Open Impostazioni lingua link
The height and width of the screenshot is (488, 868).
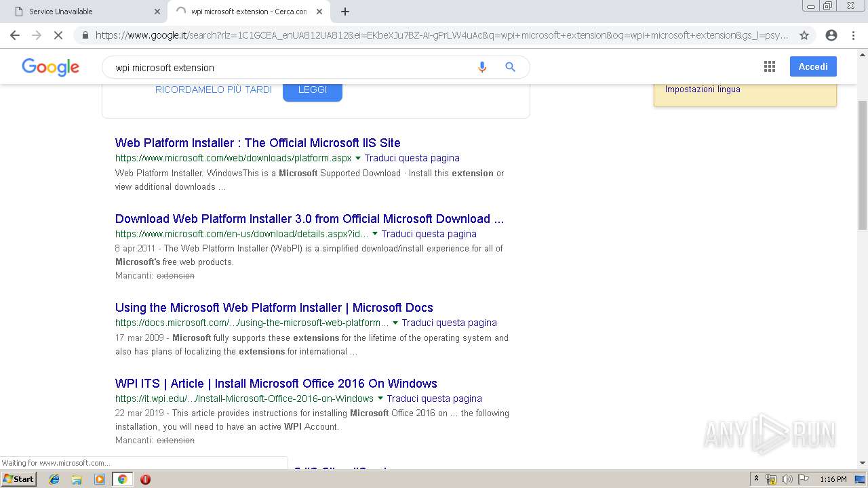[x=703, y=89]
